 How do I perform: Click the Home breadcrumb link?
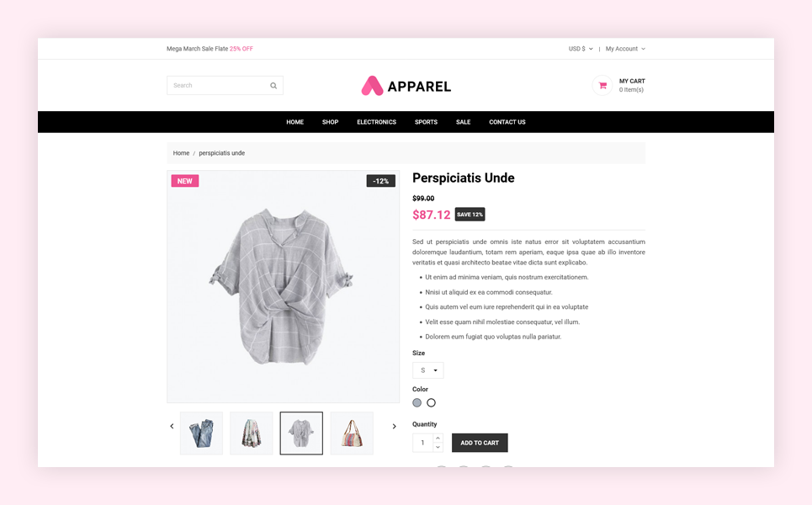point(181,153)
